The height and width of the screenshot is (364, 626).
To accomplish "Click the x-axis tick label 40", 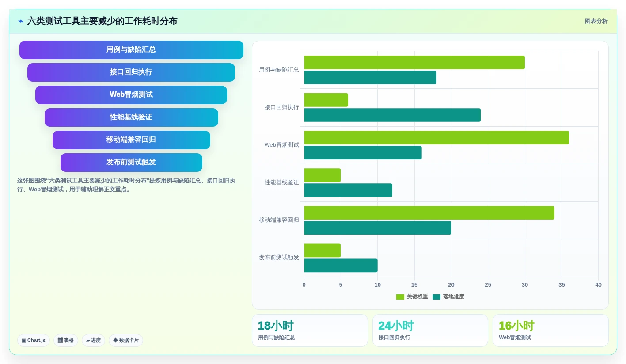I will tap(598, 285).
